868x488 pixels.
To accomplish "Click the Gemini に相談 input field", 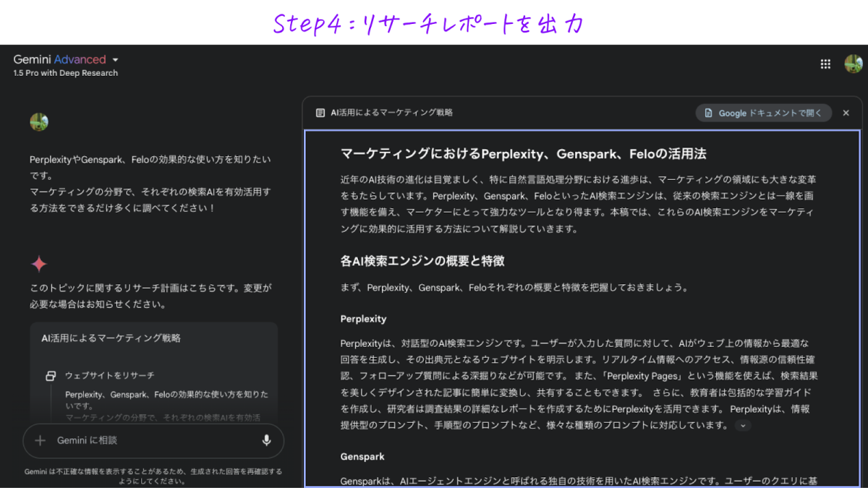I will click(152, 440).
